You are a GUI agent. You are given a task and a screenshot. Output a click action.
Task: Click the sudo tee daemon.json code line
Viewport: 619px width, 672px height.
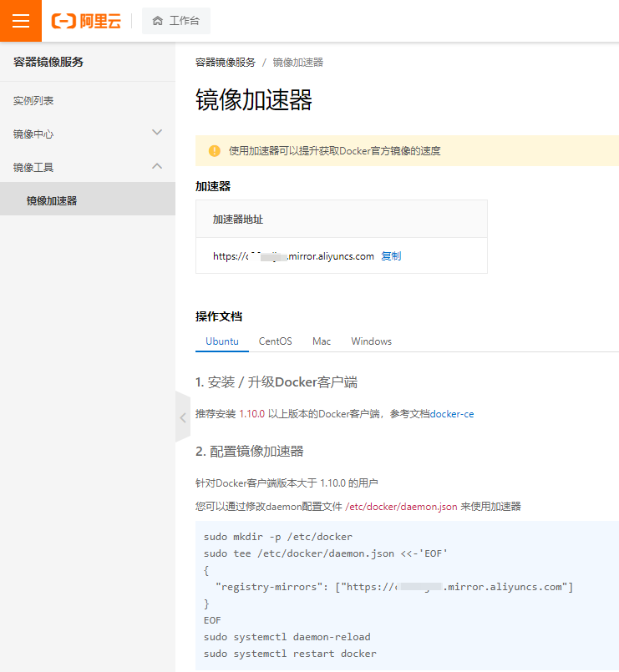point(326,553)
